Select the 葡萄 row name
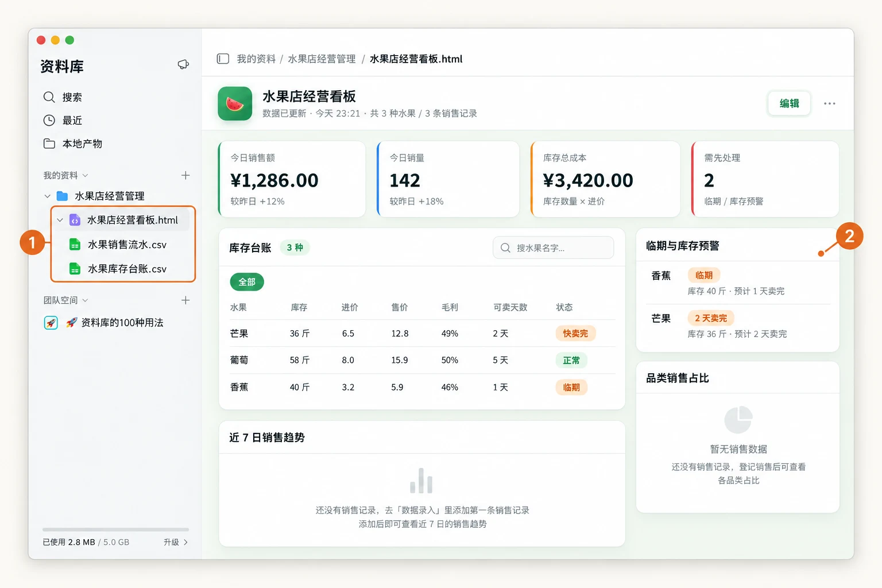This screenshot has width=882, height=588. (239, 361)
